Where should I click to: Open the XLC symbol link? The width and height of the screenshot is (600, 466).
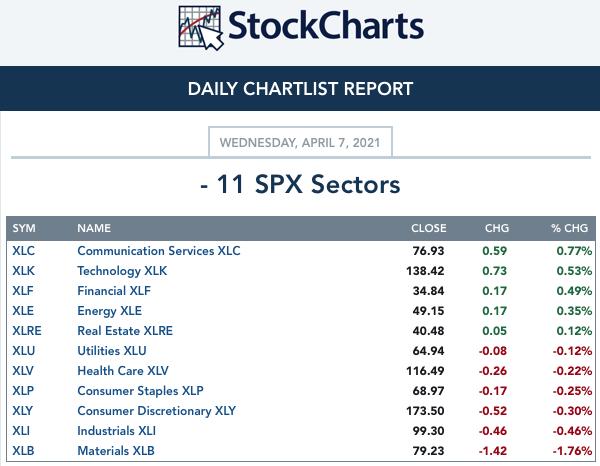23,251
